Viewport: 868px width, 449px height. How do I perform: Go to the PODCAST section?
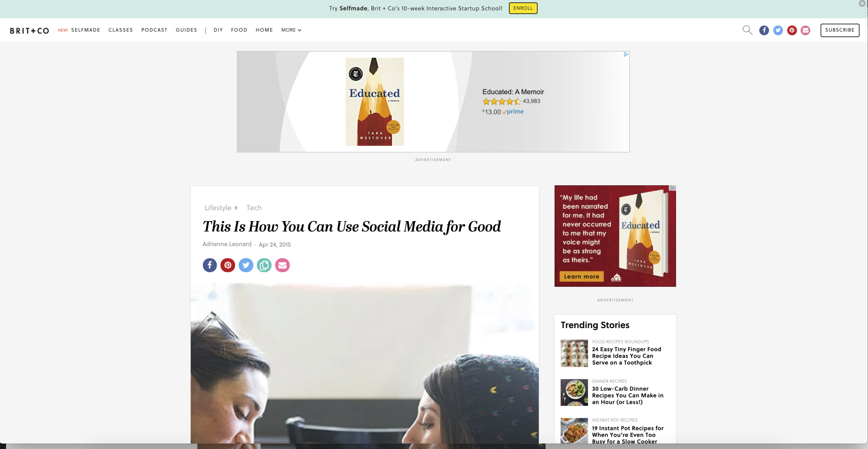[x=154, y=30]
